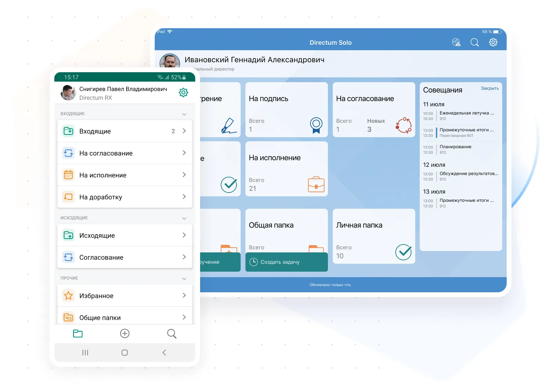Viewport: 550px width, 392px height.
Task: Select the folders tab icon in bottom navigation
Action: pos(78,334)
